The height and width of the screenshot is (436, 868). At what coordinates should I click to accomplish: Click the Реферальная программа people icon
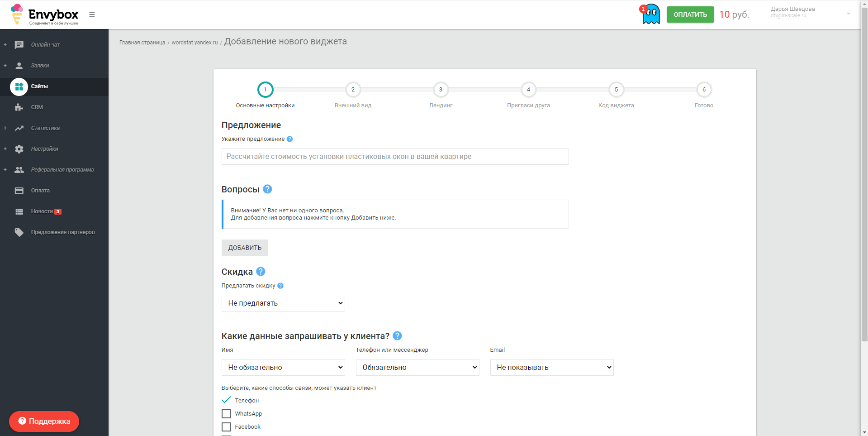click(19, 170)
